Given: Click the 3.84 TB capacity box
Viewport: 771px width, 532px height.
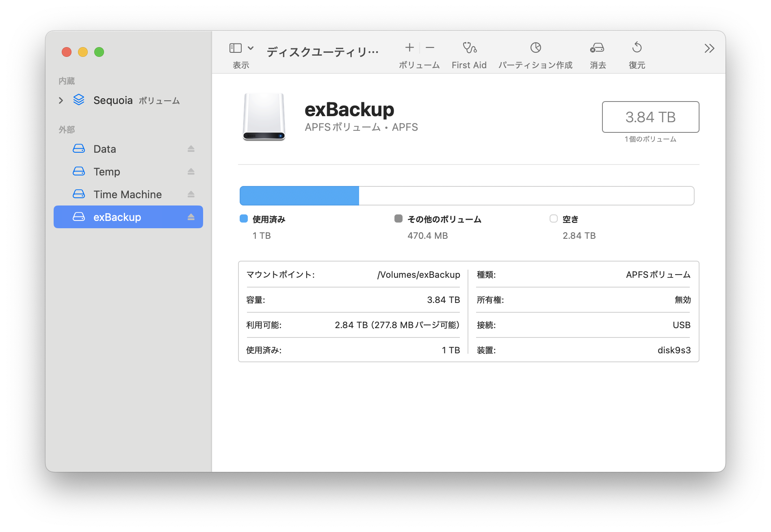Looking at the screenshot, I should (650, 117).
